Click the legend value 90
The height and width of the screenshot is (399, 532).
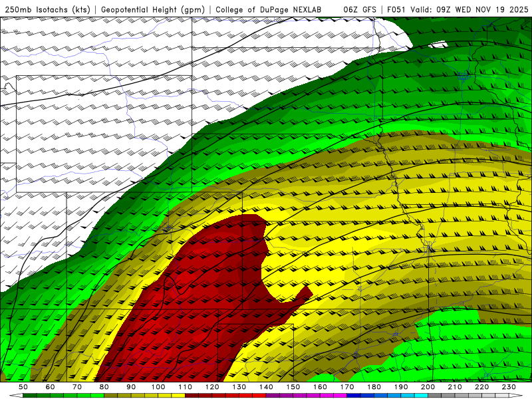(x=131, y=387)
